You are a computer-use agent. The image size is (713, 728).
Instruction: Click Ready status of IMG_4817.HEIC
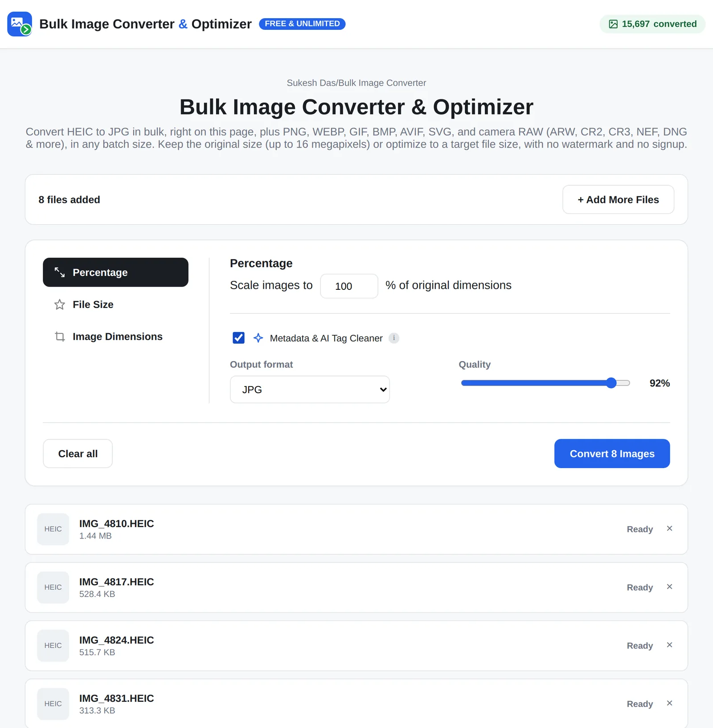click(x=639, y=588)
